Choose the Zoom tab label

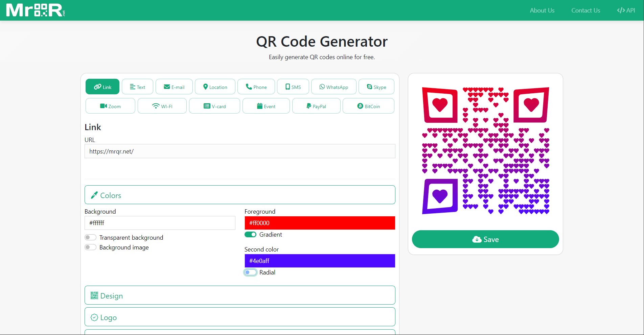[x=114, y=106]
